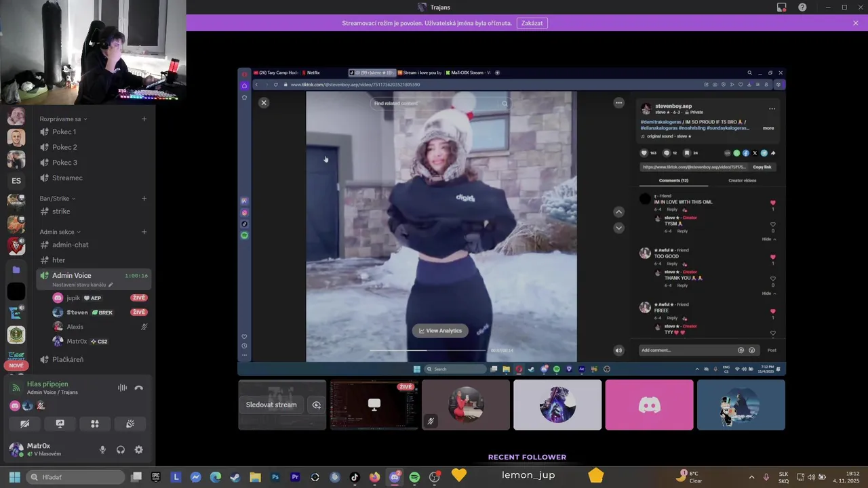The image size is (868, 488).
Task: Open Windows Start menu
Action: tap(15, 477)
